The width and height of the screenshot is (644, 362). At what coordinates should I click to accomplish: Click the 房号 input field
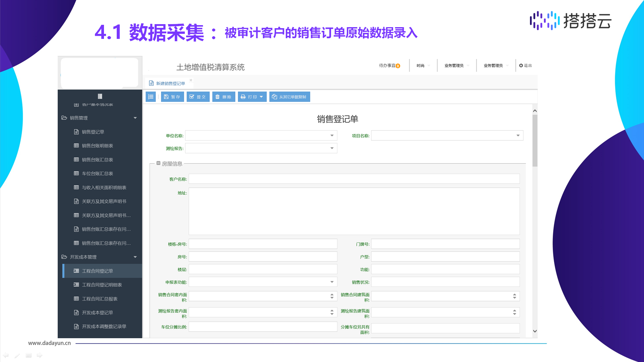pyautogui.click(x=263, y=257)
